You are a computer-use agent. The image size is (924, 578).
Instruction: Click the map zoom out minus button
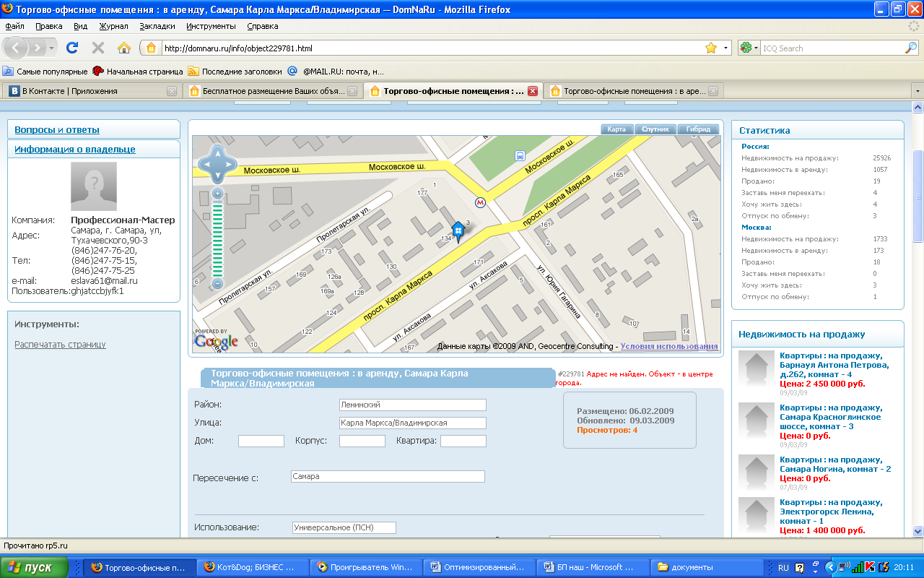pyautogui.click(x=217, y=284)
